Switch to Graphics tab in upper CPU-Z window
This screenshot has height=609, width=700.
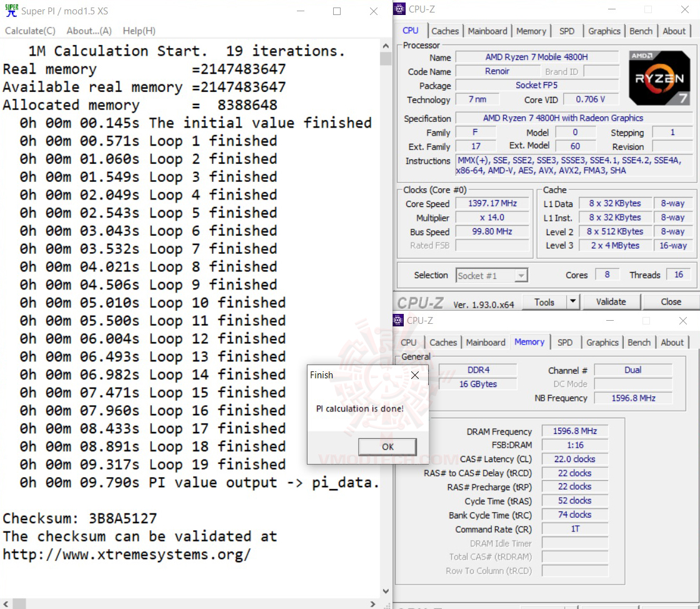604,31
